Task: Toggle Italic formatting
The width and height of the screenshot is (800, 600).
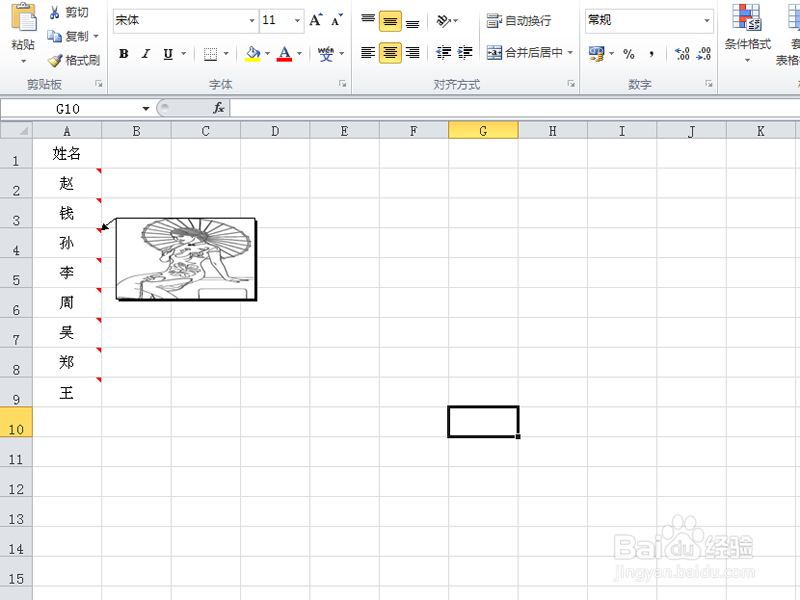Action: pos(146,53)
